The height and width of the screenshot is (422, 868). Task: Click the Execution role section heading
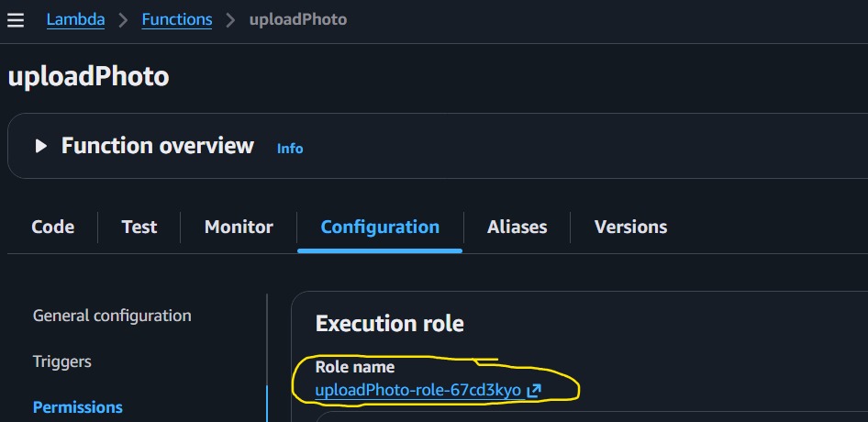tap(389, 323)
